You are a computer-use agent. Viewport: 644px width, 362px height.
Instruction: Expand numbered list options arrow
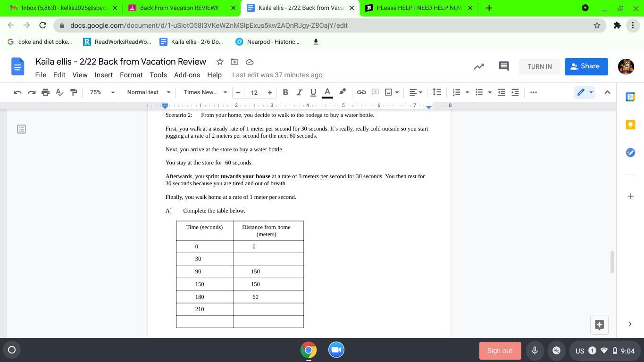click(x=467, y=92)
